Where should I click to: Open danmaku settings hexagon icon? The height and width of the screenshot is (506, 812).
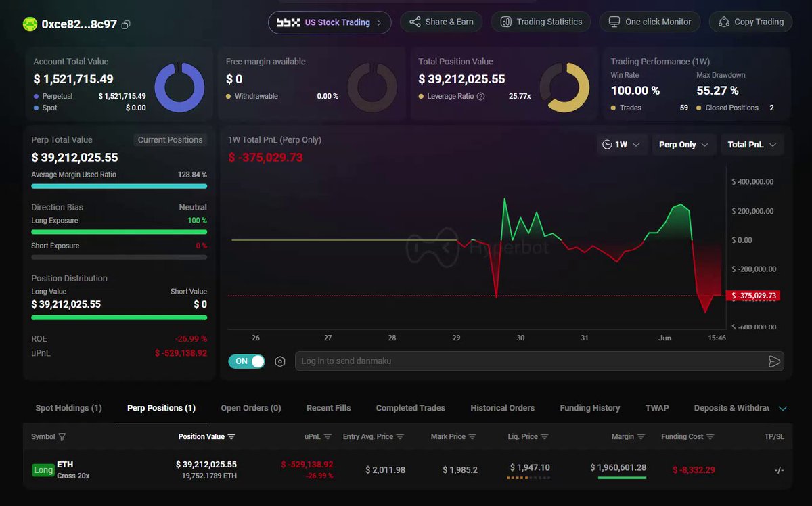point(280,361)
